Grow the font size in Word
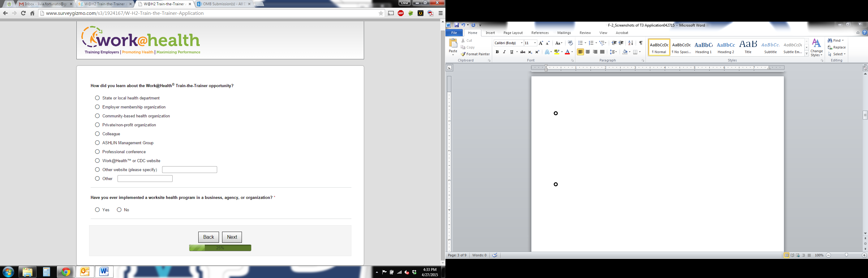 tap(541, 43)
